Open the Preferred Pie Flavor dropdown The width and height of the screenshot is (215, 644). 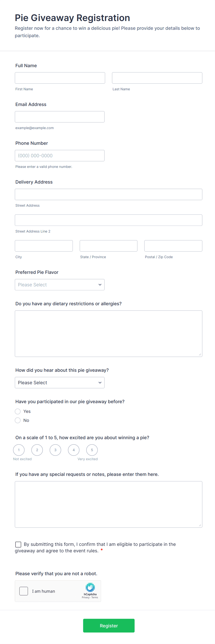tap(60, 284)
